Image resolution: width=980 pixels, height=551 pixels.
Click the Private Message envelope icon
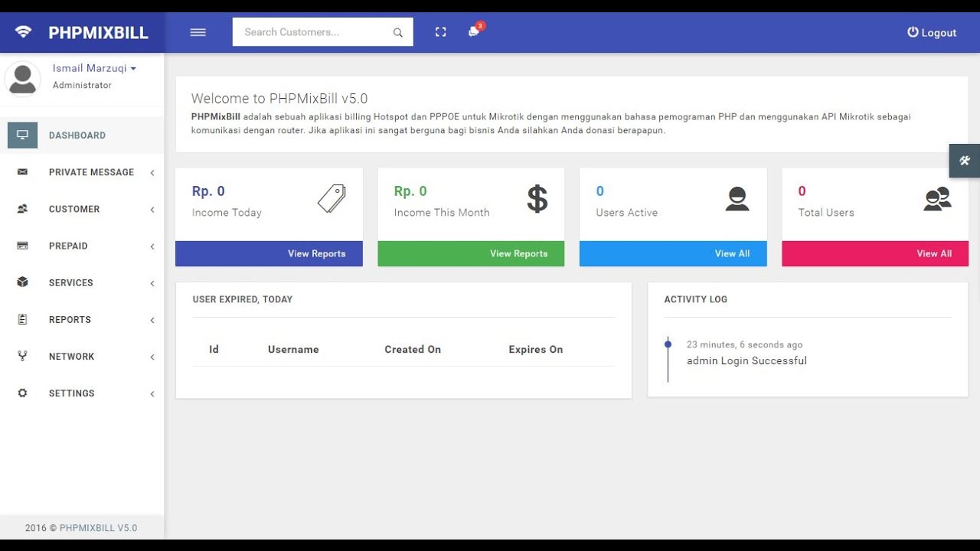click(22, 172)
